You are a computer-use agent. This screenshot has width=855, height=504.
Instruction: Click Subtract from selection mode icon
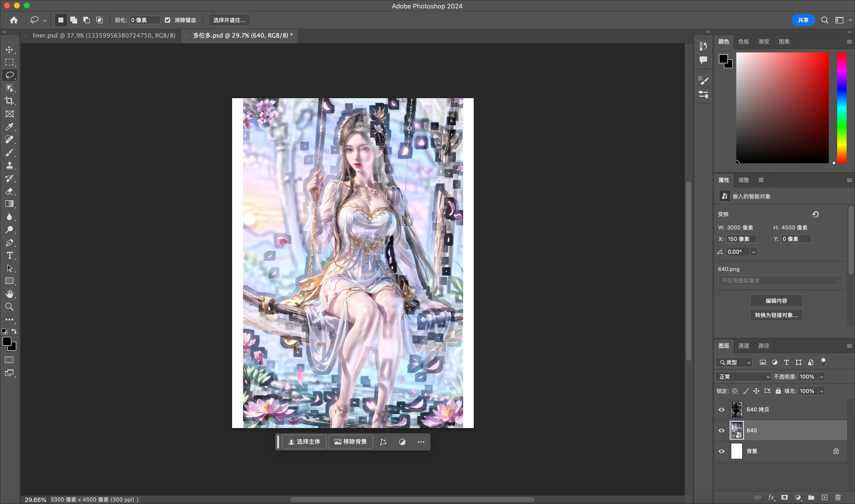pos(87,20)
